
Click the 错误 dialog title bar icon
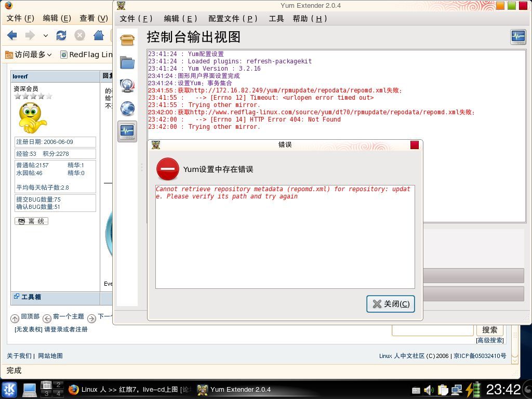click(156, 145)
